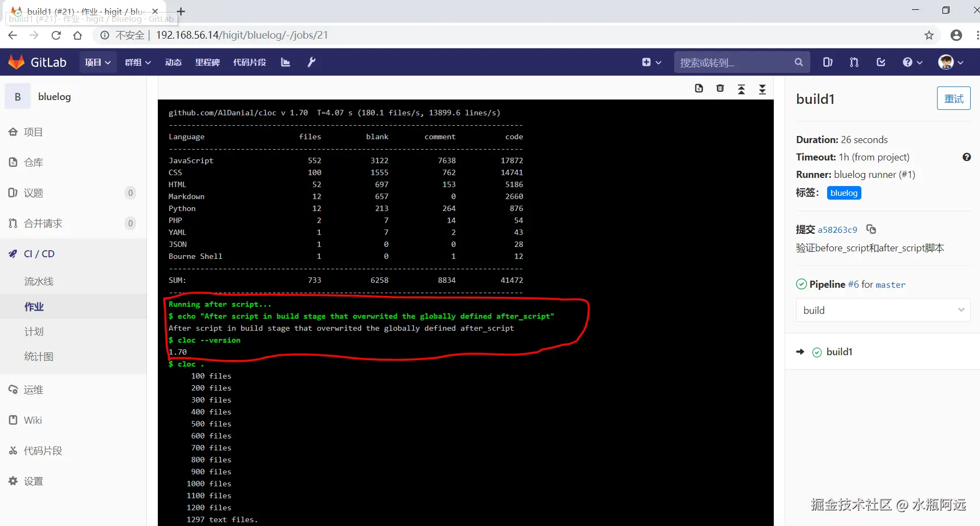The height and width of the screenshot is (526, 980).
Task: Select the bluelog tag label
Action: (843, 193)
